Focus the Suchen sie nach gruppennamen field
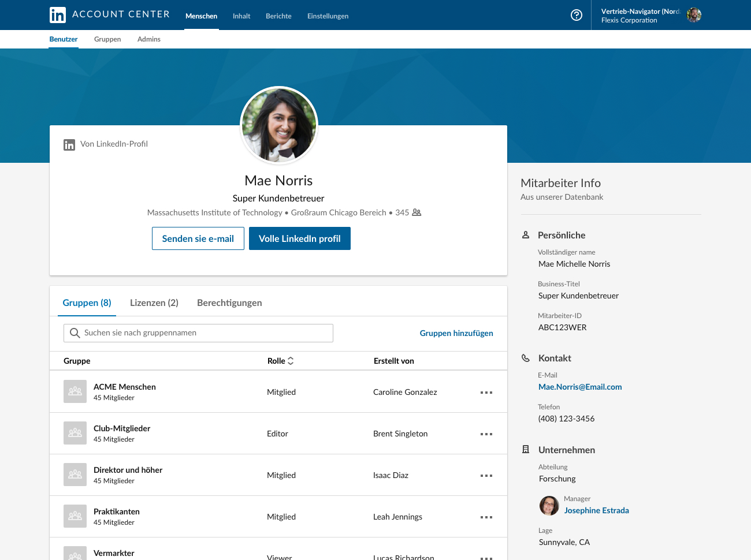The width and height of the screenshot is (751, 560). (198, 333)
